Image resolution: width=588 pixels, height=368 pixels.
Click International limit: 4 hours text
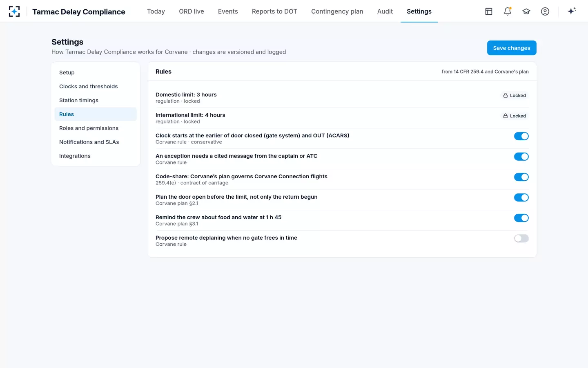click(190, 115)
